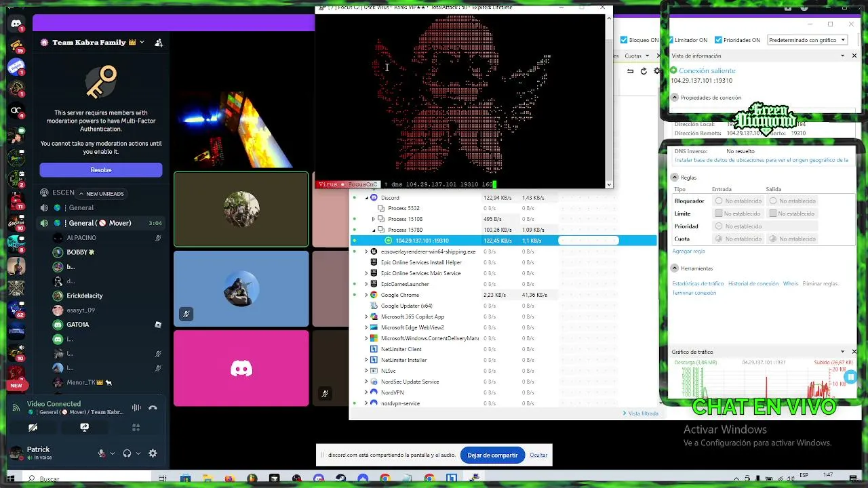Open Estadísticas de tráfico link
868x488 pixels.
pos(698,284)
